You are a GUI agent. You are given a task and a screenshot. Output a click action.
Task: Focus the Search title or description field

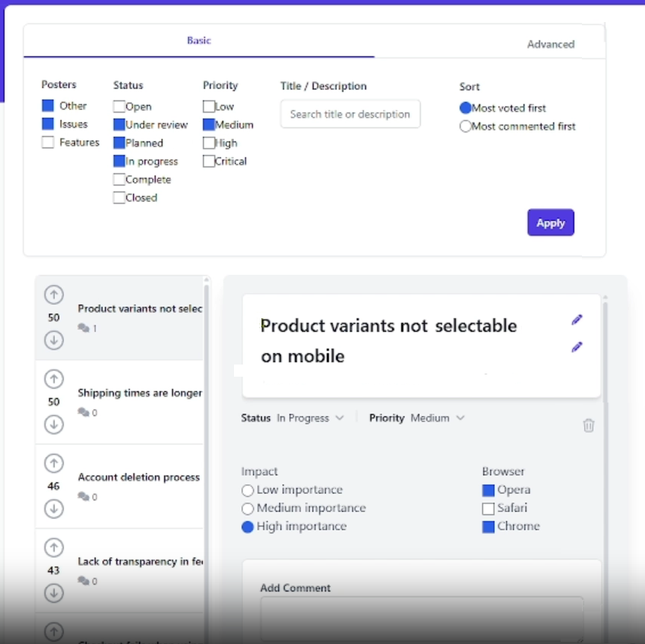(350, 114)
